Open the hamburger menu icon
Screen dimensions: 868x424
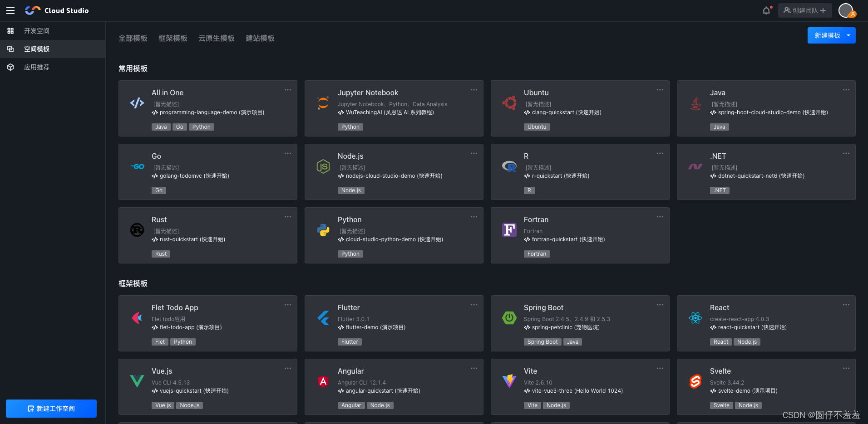click(10, 10)
